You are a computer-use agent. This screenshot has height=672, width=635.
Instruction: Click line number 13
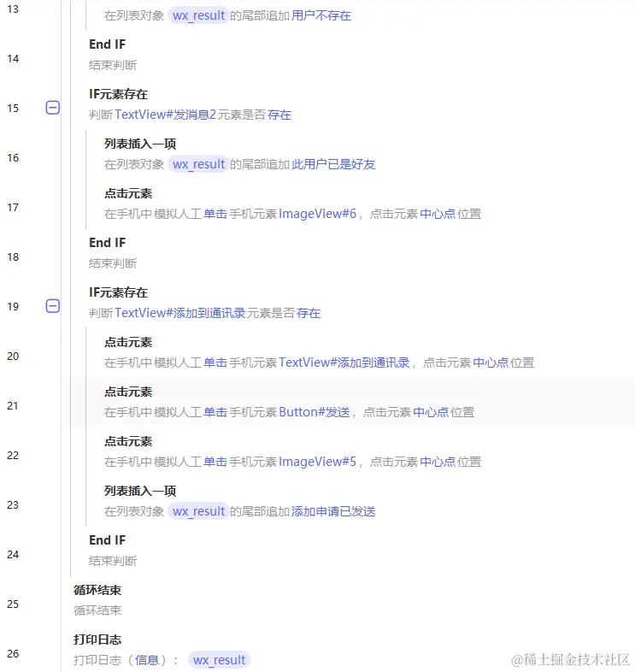coord(13,9)
